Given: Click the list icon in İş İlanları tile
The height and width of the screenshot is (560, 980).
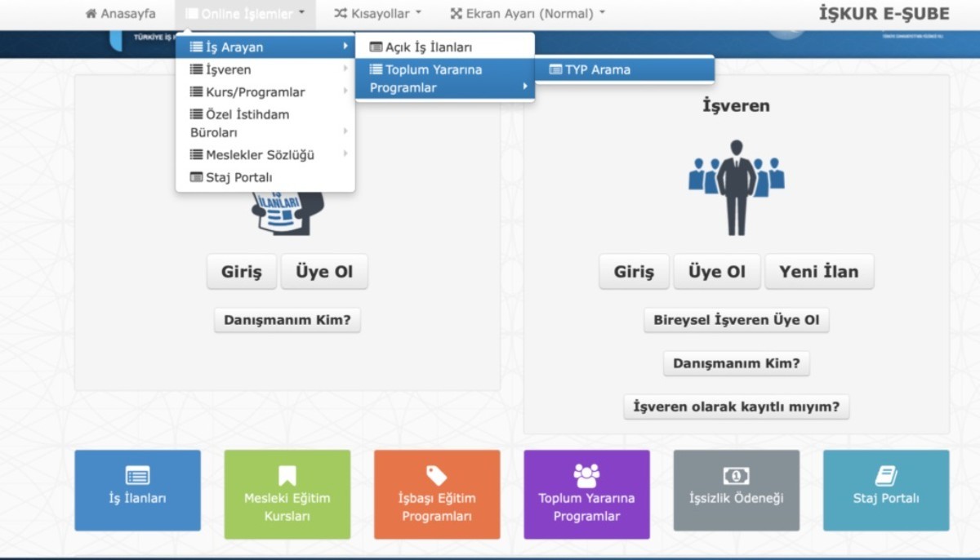Looking at the screenshot, I should point(137,476).
